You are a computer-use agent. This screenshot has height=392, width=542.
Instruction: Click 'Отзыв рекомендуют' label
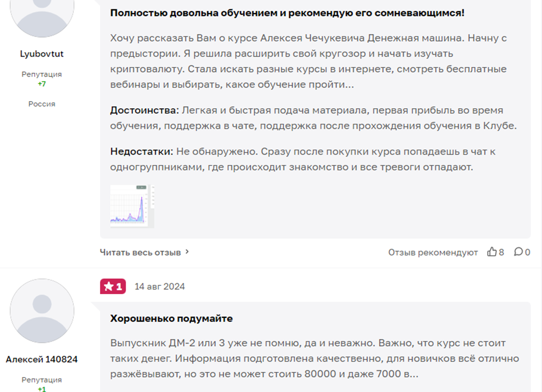(433, 252)
